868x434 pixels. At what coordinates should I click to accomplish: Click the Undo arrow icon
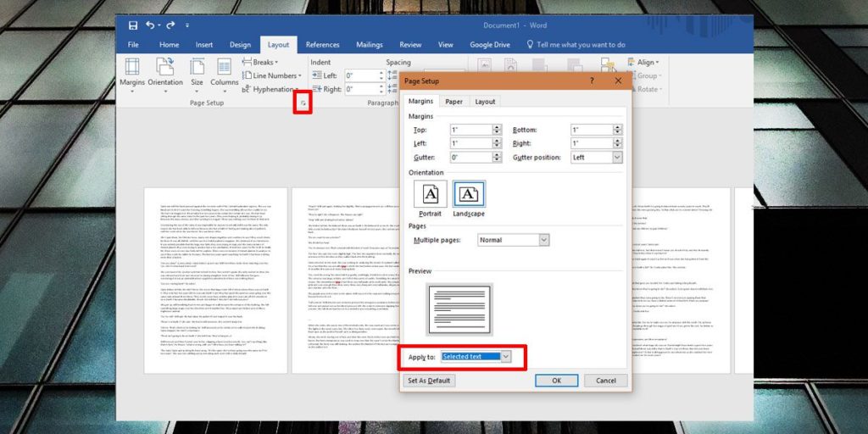[x=151, y=25]
